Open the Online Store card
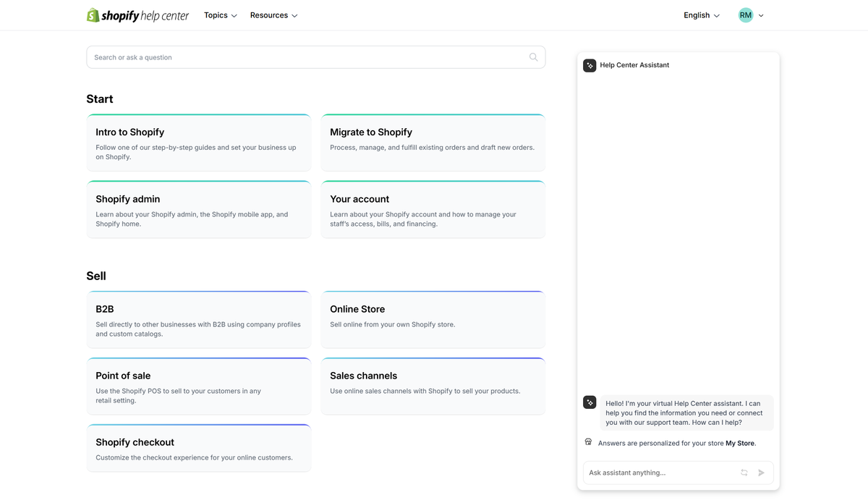 coord(433,319)
